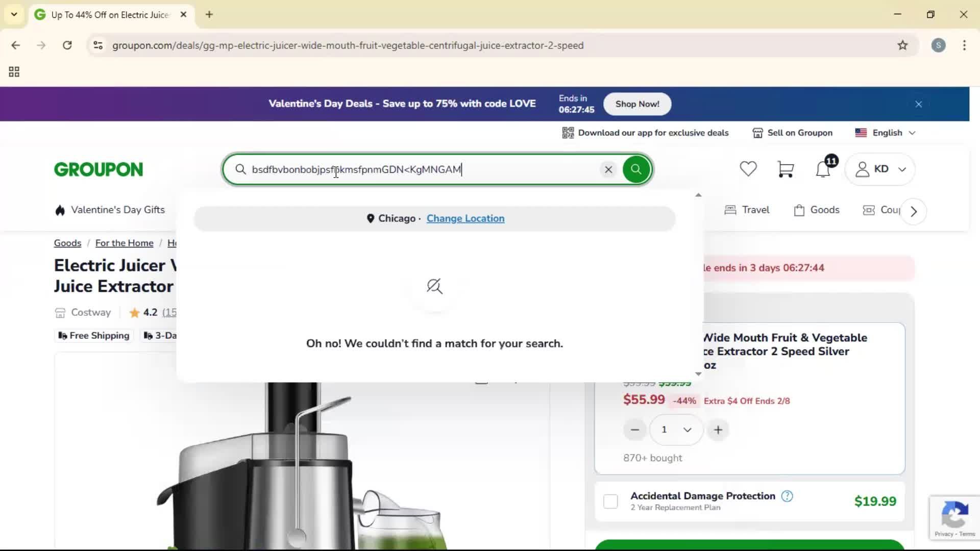Click inside the Groupon search field
The image size is (980, 551).
(x=408, y=169)
